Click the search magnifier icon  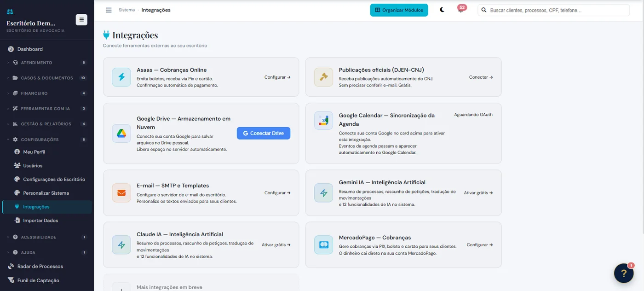coord(484,10)
